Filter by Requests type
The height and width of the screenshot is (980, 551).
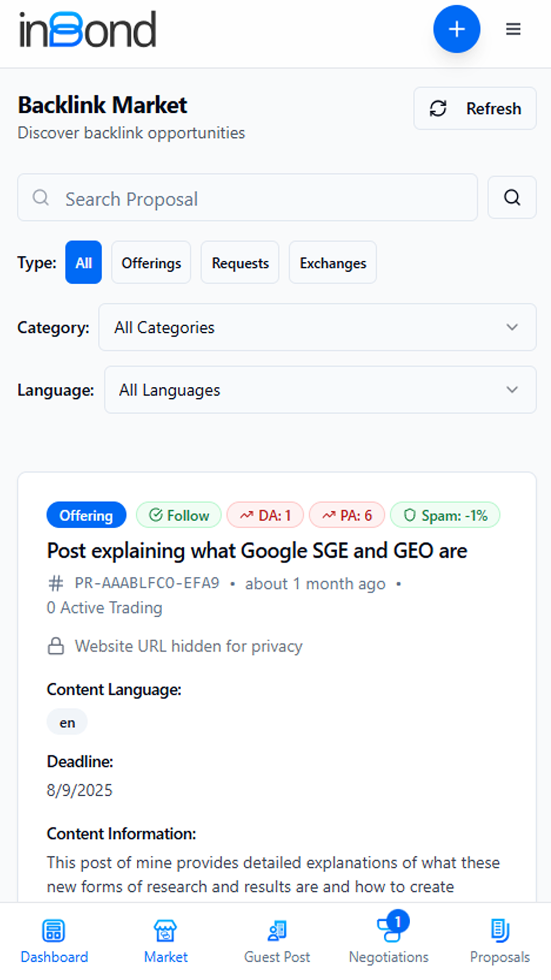coord(240,262)
